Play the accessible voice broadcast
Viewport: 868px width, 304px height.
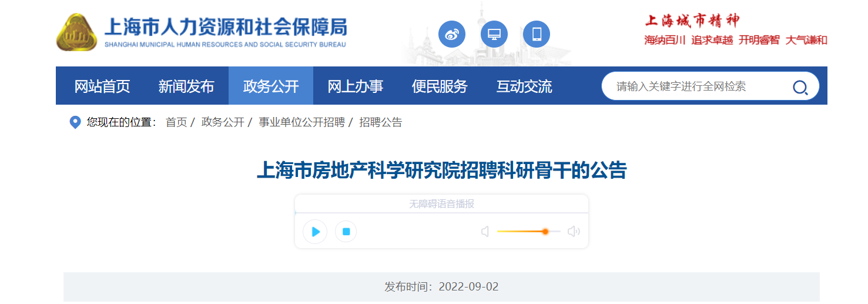pyautogui.click(x=315, y=232)
